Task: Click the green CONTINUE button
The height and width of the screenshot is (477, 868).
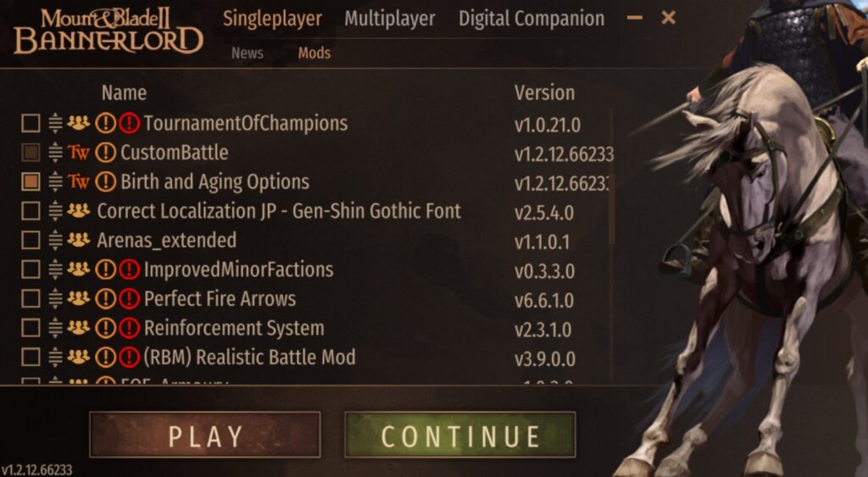Action: (460, 435)
